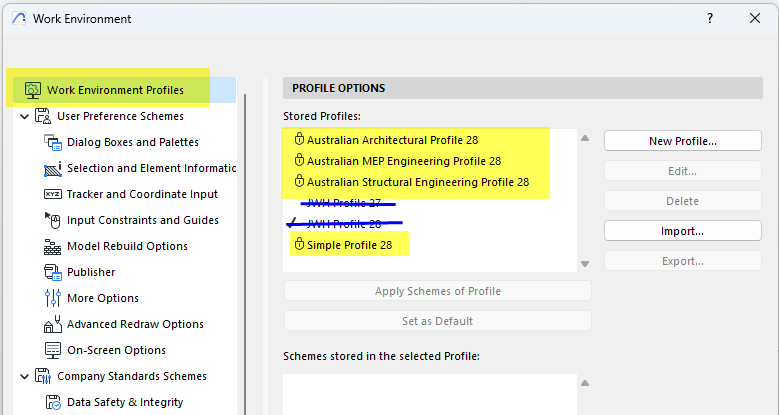Click the Advanced Redraw Options icon
The height and width of the screenshot is (415, 779).
click(x=53, y=324)
